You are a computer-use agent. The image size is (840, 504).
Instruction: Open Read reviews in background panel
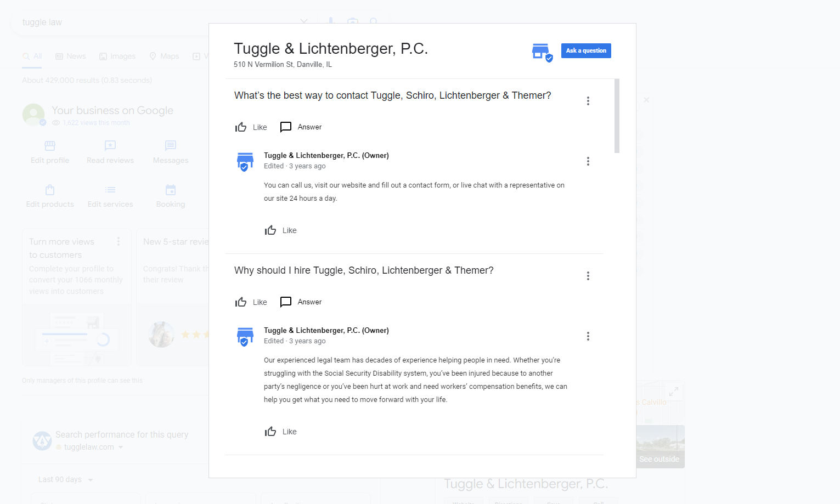(110, 152)
